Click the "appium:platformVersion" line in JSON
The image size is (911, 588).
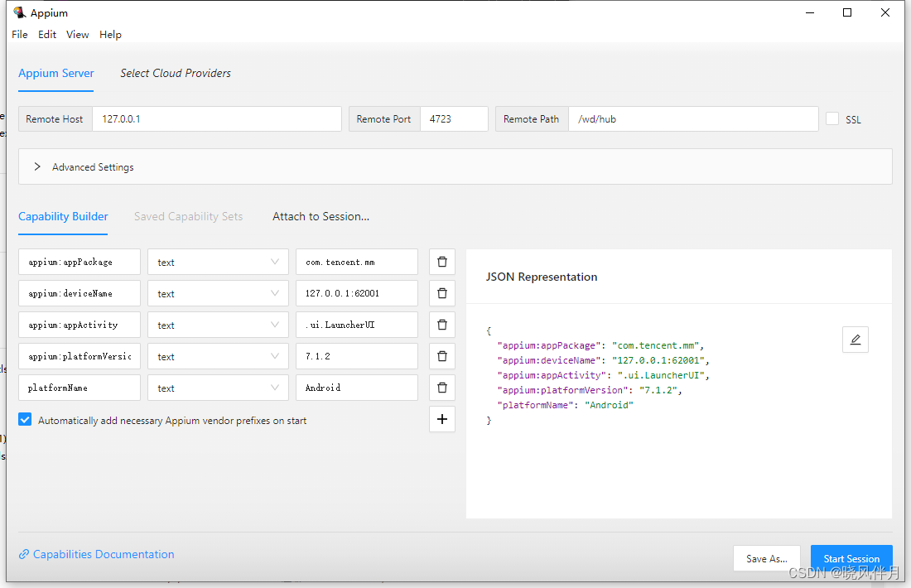click(x=590, y=390)
